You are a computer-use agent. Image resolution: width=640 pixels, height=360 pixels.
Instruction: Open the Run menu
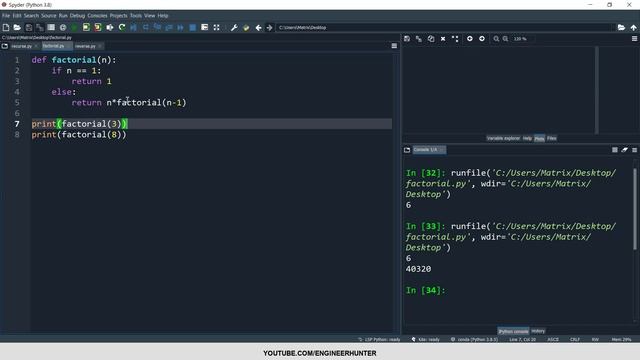[x=63, y=16]
